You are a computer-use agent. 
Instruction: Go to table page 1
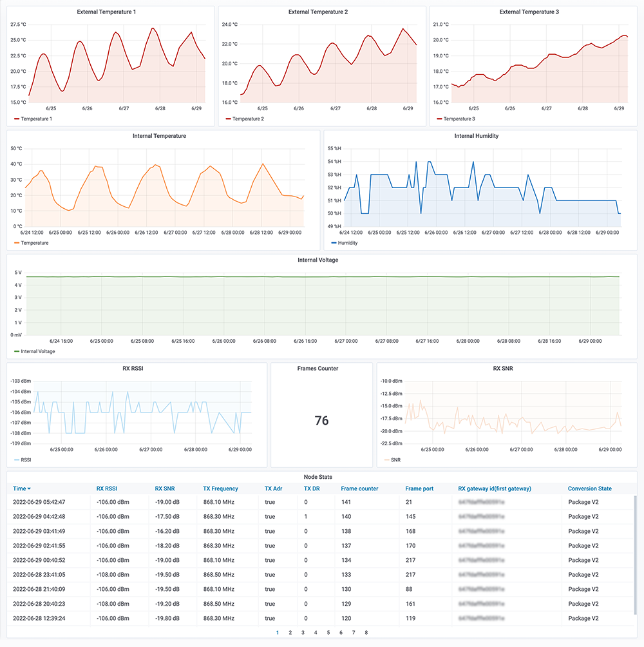[278, 633]
